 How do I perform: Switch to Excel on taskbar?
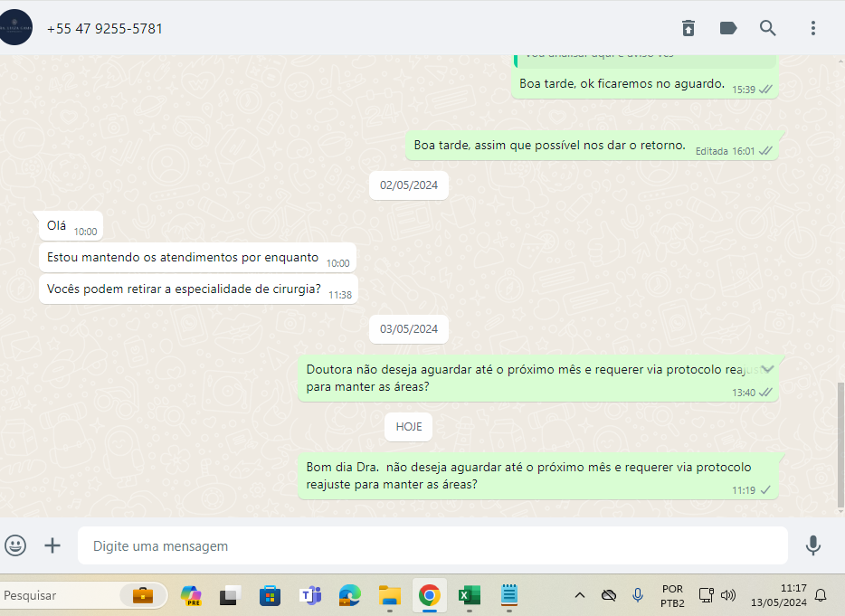470,595
